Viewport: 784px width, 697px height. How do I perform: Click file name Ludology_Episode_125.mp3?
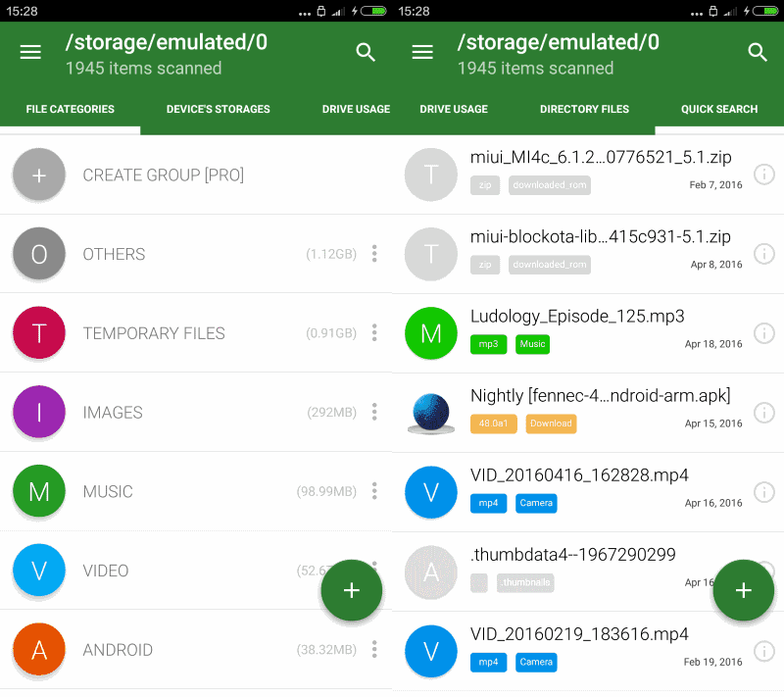[577, 317]
